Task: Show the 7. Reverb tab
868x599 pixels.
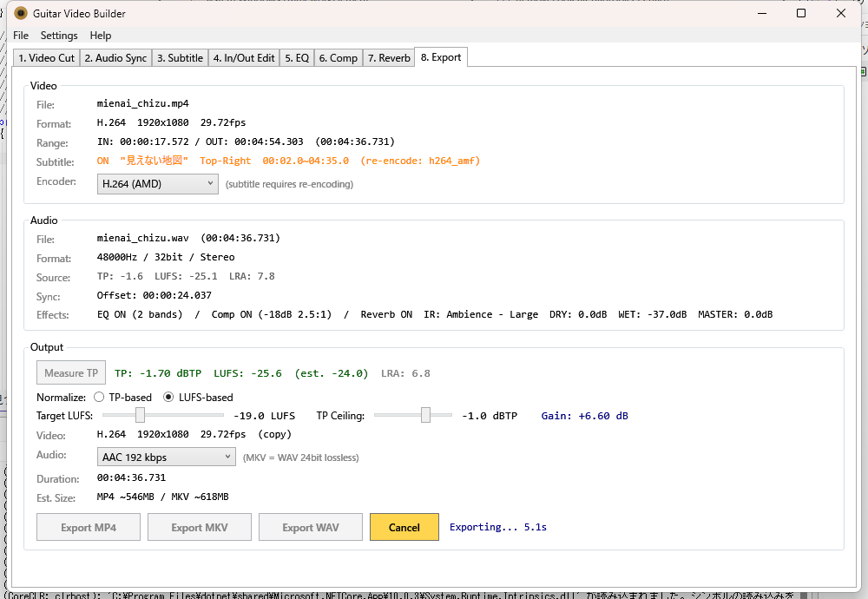Action: pos(389,58)
